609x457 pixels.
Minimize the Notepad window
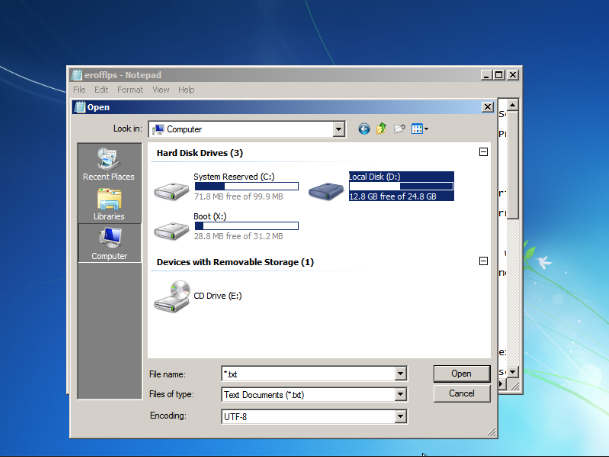point(487,75)
